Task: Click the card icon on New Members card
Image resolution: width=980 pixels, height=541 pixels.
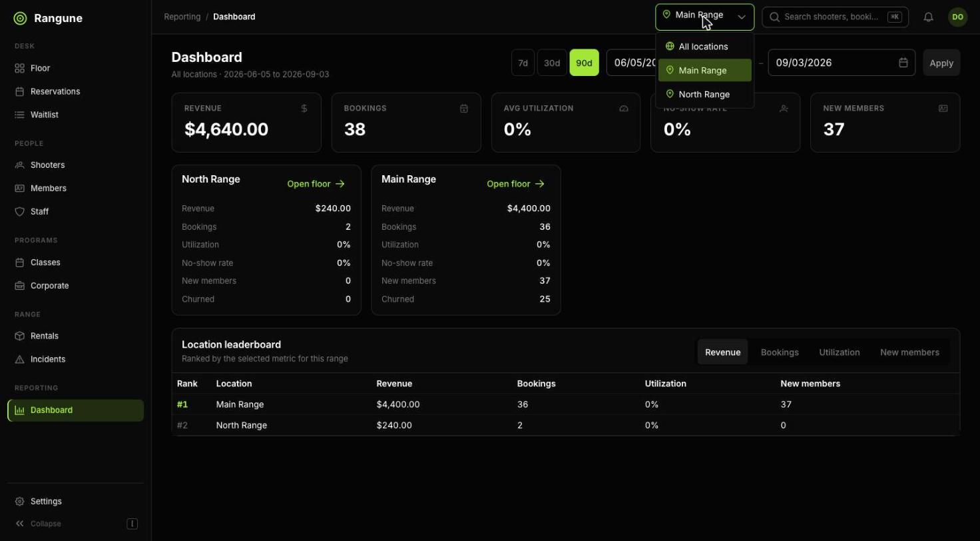Action: pos(943,108)
